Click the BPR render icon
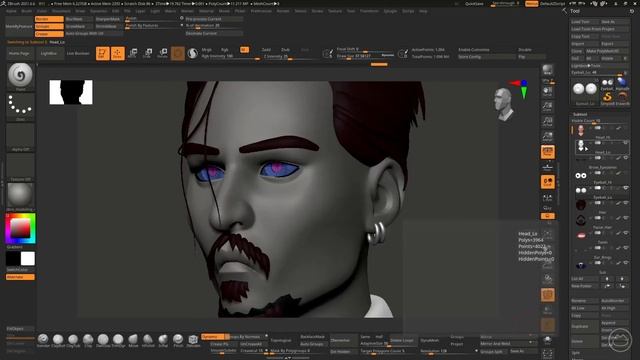The height and width of the screenshot is (360, 640). [547, 71]
